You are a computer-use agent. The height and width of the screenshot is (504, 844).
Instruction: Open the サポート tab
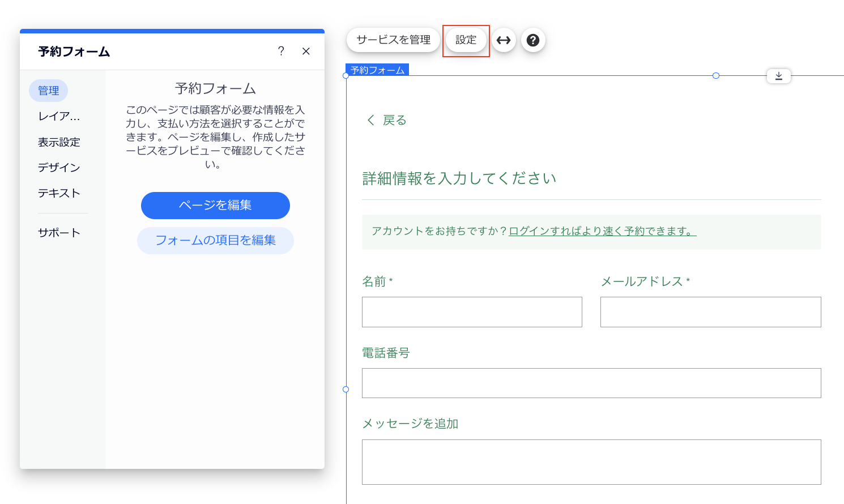[x=59, y=233]
